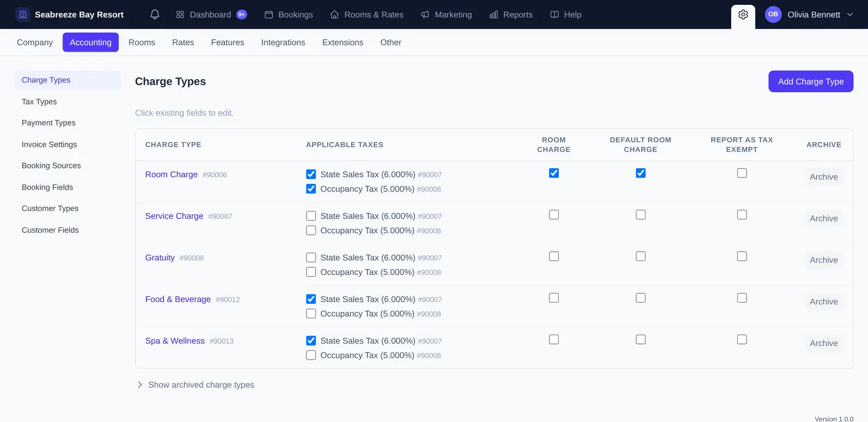The height and width of the screenshot is (422, 868).
Task: Open the Help navigation item
Action: pyautogui.click(x=566, y=15)
